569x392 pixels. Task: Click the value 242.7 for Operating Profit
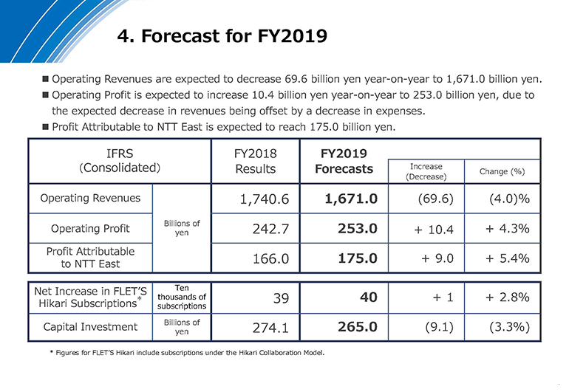pos(270,229)
